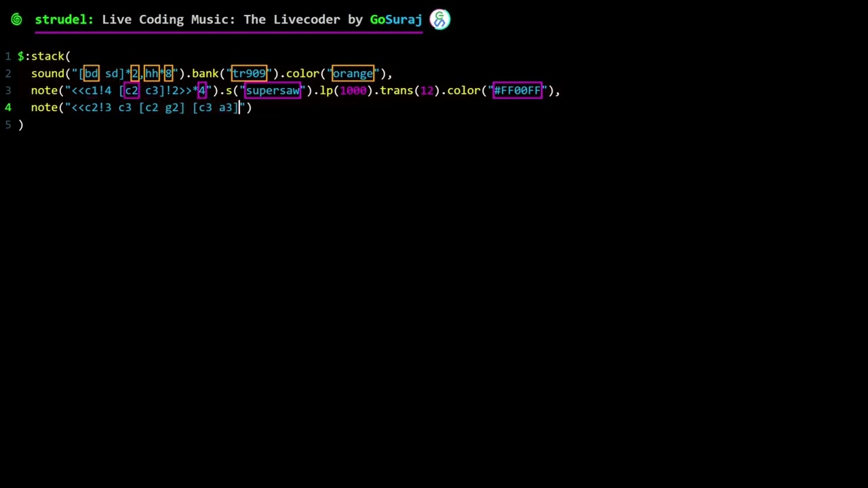The image size is (868, 488).
Task: Click the green strudel spiral logo icon
Action: coord(16,20)
